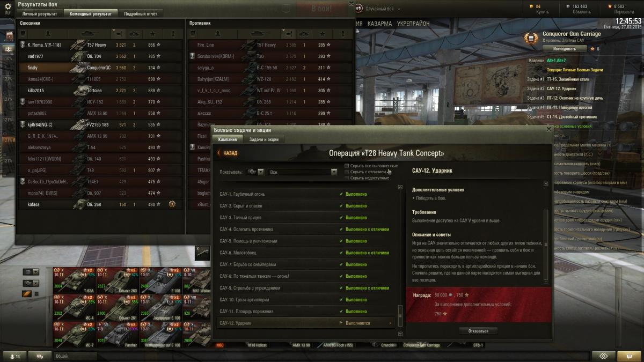This screenshot has height=362, width=644.
Task: Enable Скрыть все выполненные checkbox
Action: click(x=347, y=166)
